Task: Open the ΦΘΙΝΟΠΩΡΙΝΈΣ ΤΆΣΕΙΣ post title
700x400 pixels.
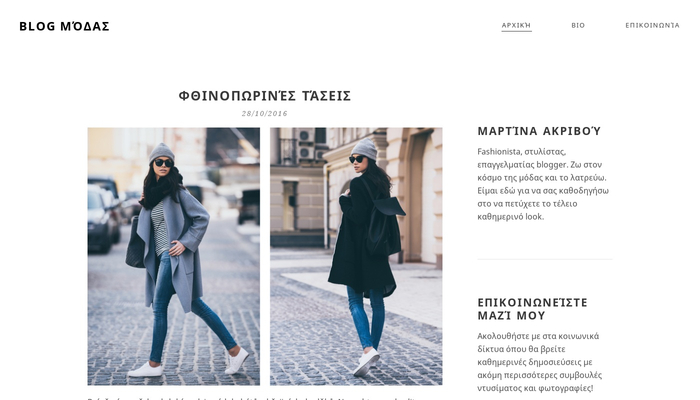Action: [x=265, y=96]
